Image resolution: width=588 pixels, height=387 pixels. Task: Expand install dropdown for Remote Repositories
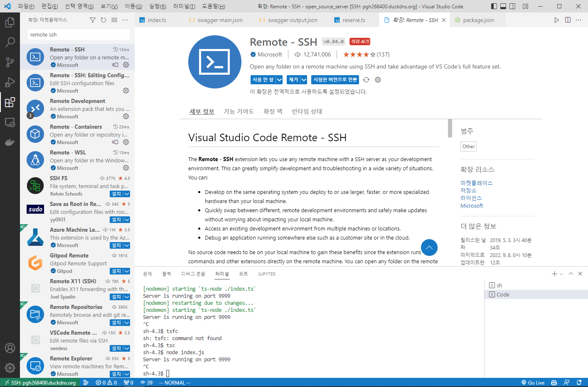click(x=127, y=323)
